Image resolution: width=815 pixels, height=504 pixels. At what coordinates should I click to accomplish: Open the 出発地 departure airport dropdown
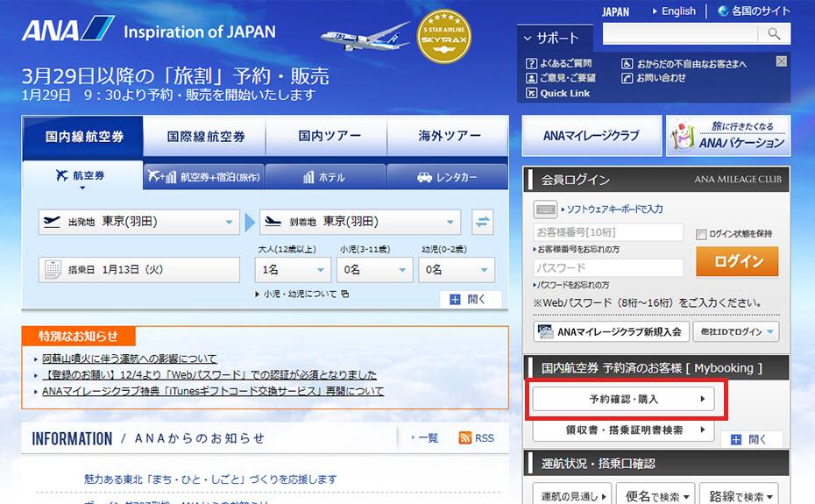pyautogui.click(x=139, y=222)
